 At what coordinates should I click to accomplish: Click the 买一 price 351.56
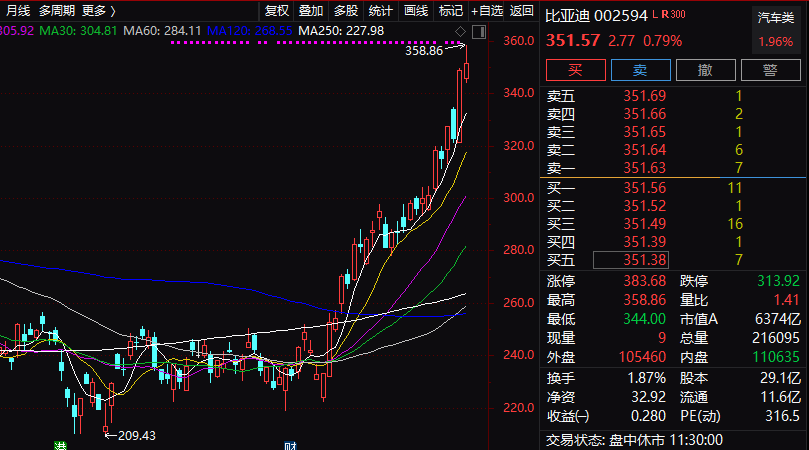[645, 188]
